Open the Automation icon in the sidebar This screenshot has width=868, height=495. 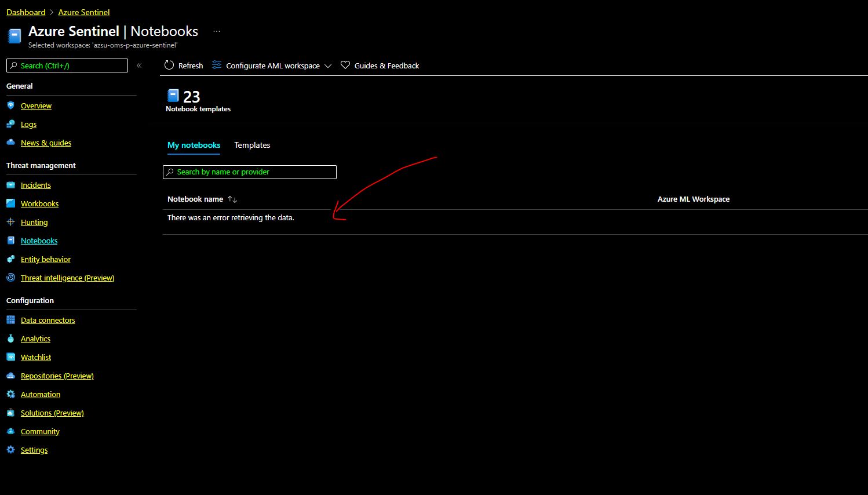click(x=11, y=394)
